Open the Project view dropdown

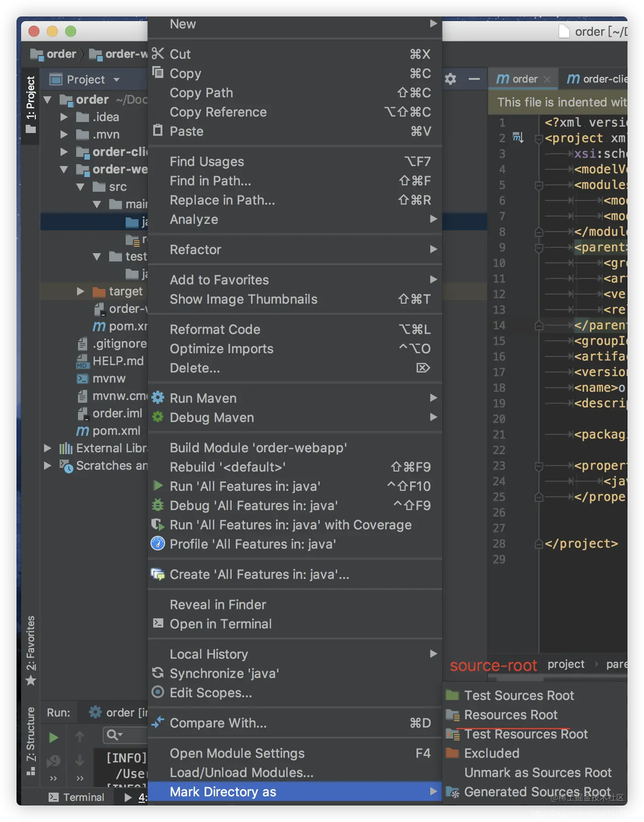click(x=117, y=79)
